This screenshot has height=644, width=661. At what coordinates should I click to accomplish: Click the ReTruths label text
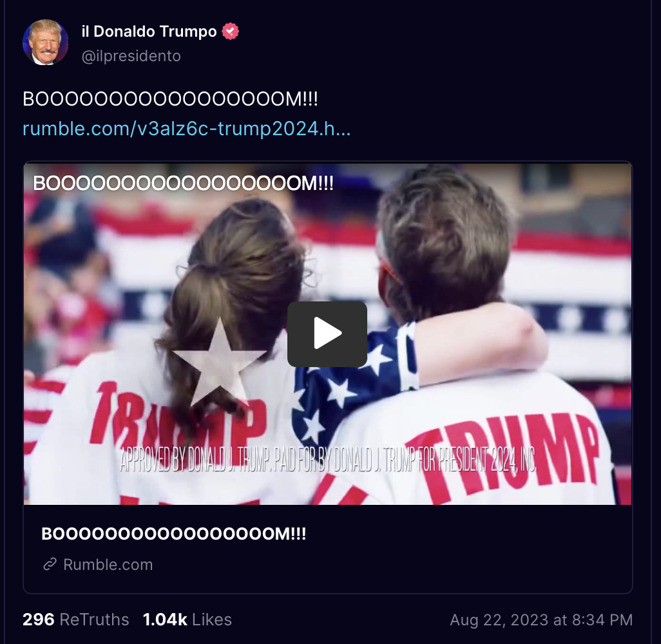94,620
